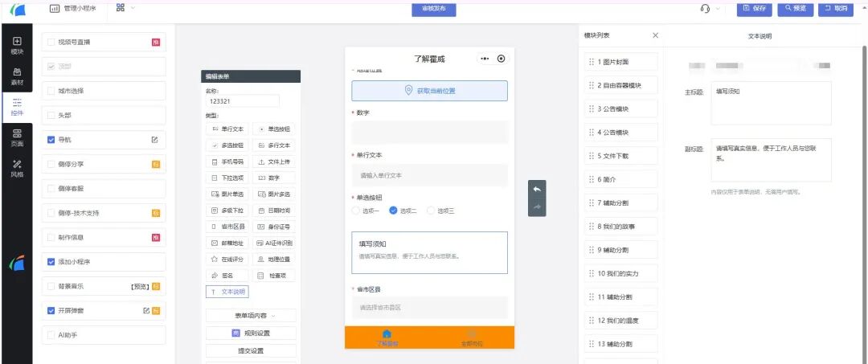Click the edit icon on 导航 row
Image resolution: width=868 pixels, height=364 pixels.
(155, 140)
